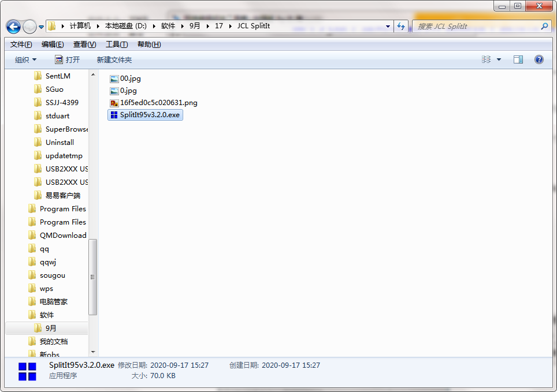The width and height of the screenshot is (557, 392).
Task: Expand the arrow after 计算机 in breadcrumb
Action: point(98,26)
